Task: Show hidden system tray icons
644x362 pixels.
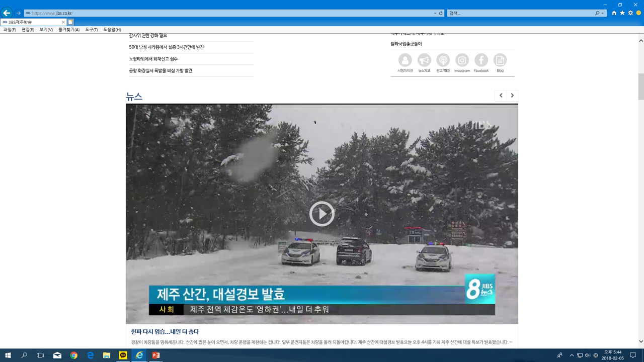Action: [572, 355]
